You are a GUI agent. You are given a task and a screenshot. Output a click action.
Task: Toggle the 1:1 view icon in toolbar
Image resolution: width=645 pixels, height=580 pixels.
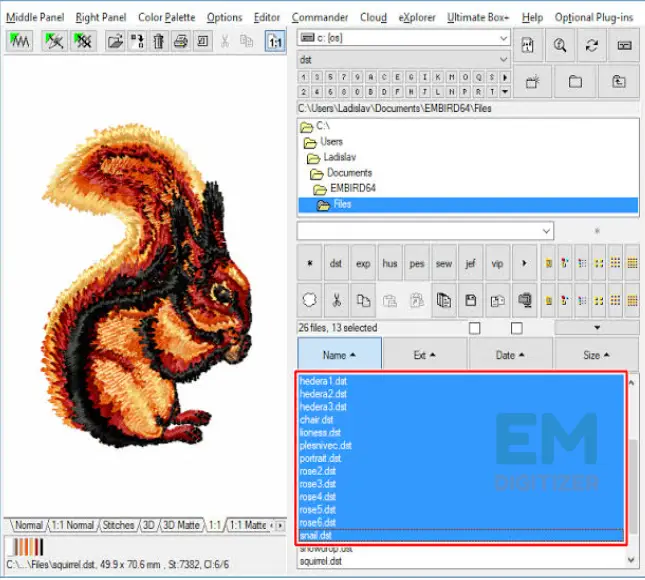click(x=275, y=42)
